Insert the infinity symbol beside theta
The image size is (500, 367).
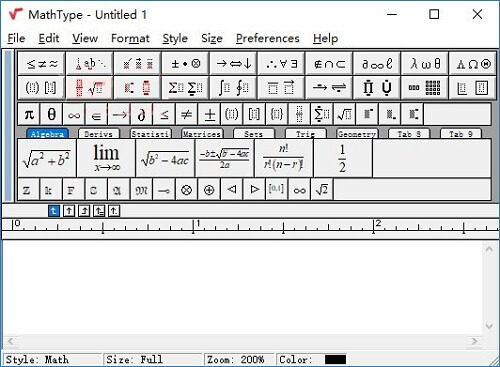click(74, 114)
